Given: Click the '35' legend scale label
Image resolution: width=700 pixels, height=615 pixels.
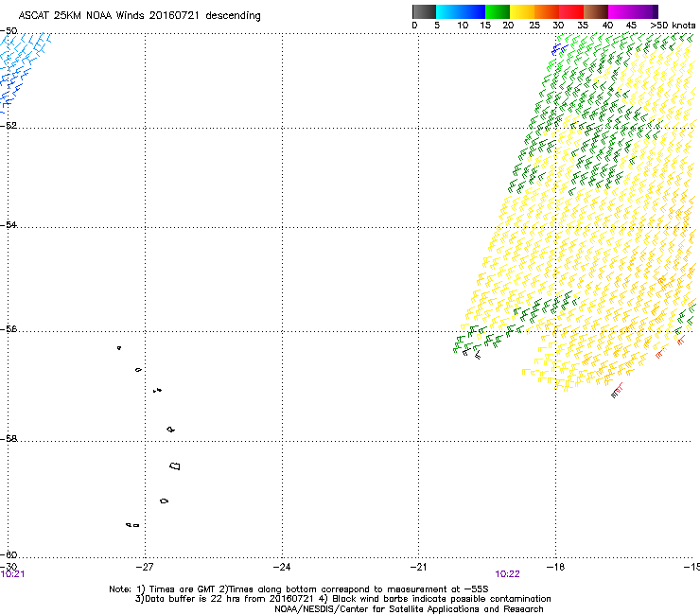Looking at the screenshot, I should coord(583,26).
